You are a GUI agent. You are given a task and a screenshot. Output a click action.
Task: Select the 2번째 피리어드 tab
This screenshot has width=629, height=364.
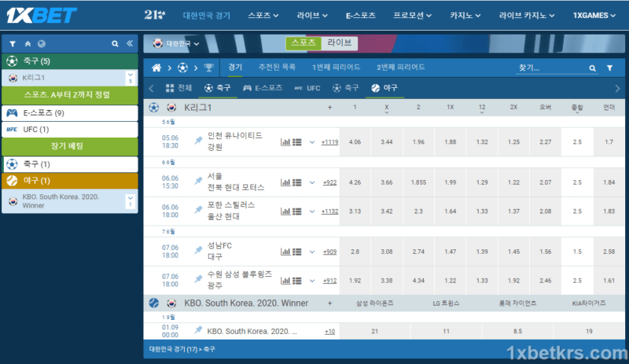[401, 68]
